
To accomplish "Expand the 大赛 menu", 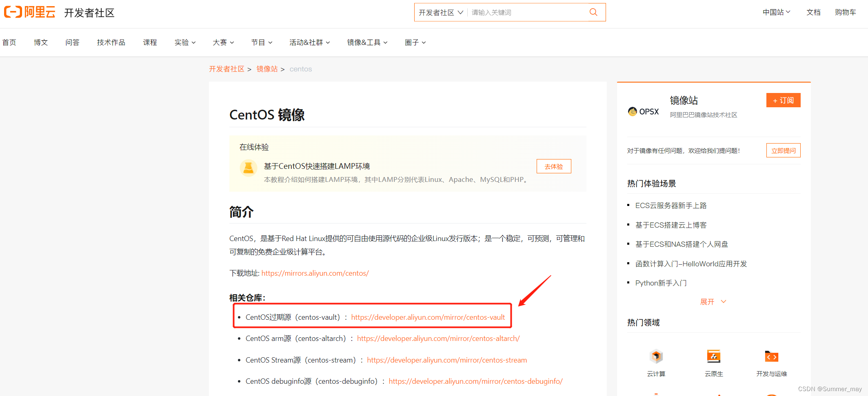I will coord(223,42).
